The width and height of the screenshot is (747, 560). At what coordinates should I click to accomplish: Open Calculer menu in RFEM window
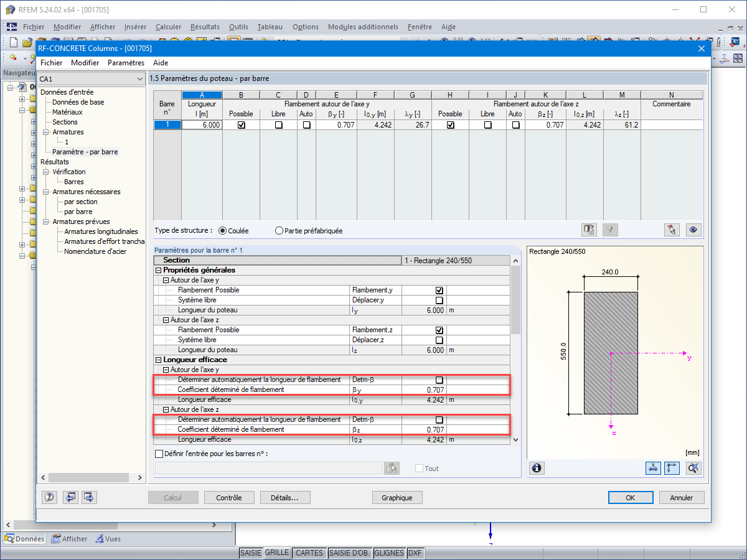(168, 27)
